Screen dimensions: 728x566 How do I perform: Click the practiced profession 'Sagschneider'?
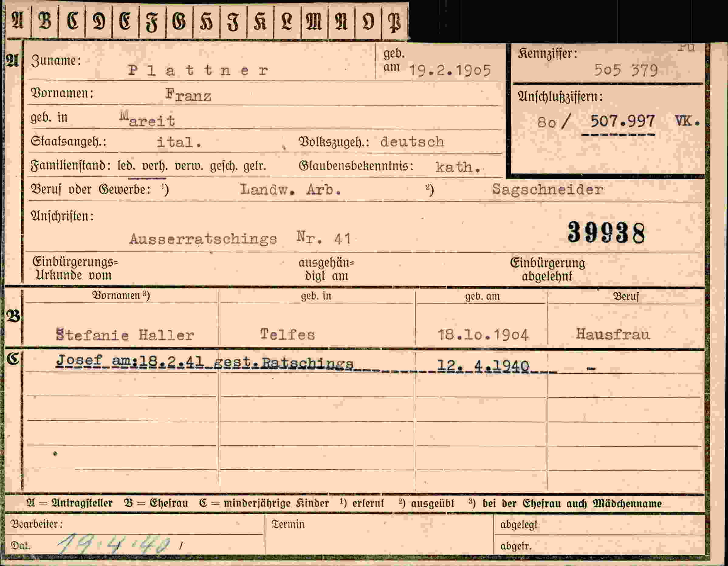coord(548,189)
